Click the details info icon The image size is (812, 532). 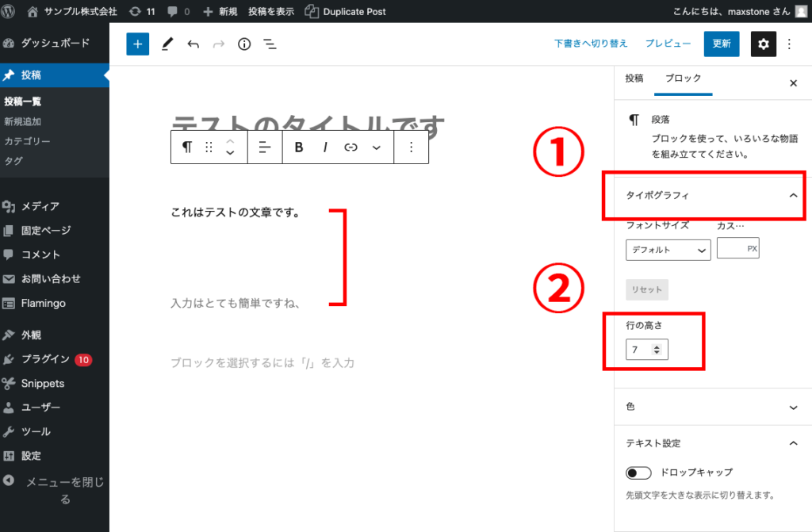point(243,44)
